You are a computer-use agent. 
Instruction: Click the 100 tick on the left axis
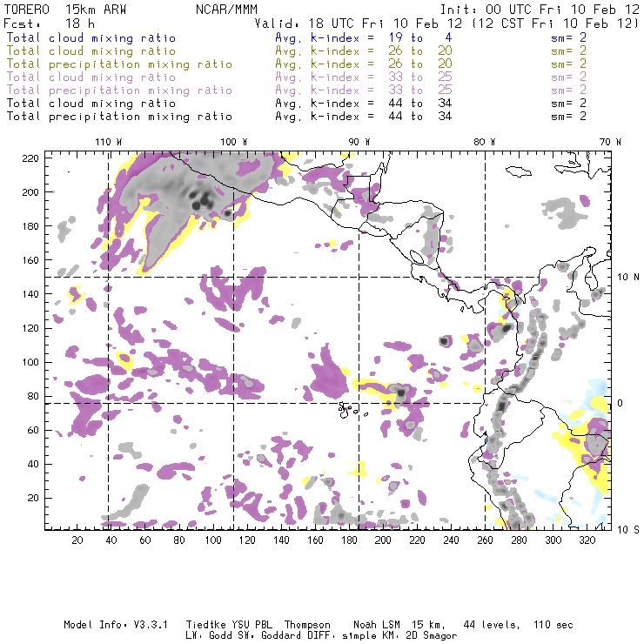(x=30, y=363)
